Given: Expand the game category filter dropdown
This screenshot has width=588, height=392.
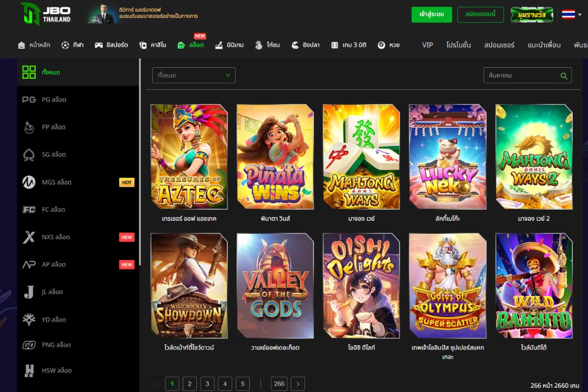Looking at the screenshot, I should coord(194,76).
